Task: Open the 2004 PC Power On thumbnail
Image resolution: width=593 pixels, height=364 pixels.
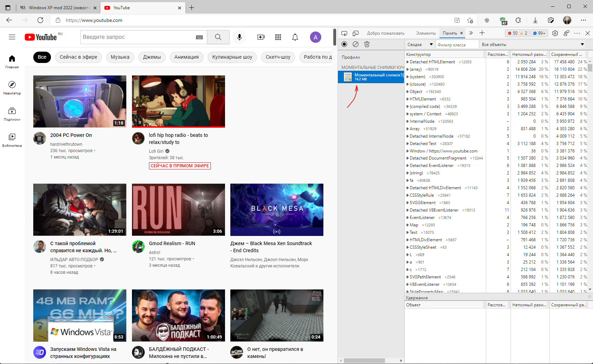Action: 80,101
